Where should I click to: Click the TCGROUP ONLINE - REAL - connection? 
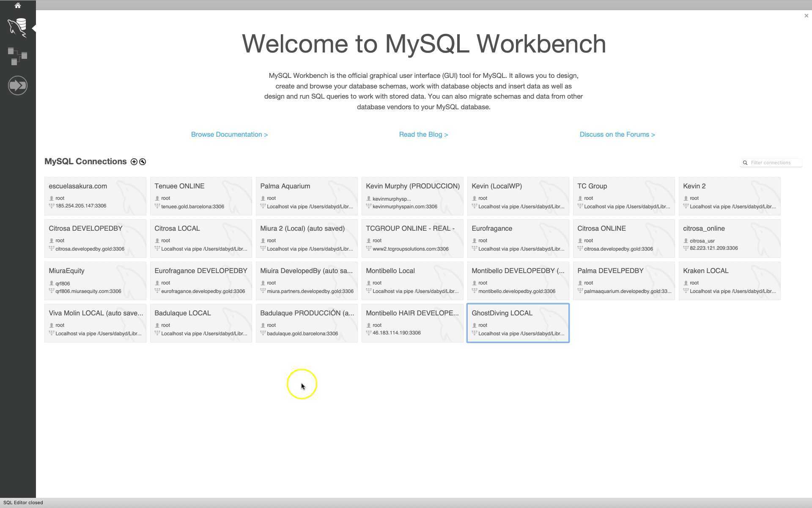[x=412, y=238]
